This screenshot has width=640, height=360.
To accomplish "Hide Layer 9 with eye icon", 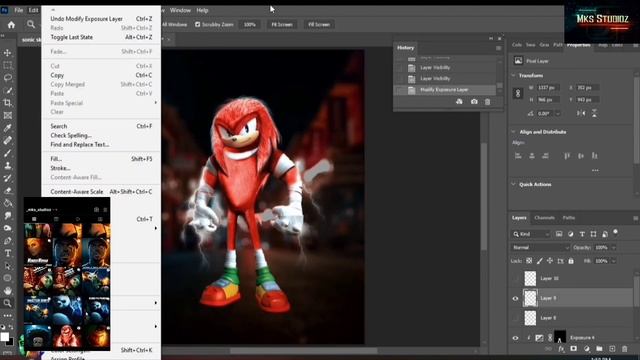I will tap(516, 298).
